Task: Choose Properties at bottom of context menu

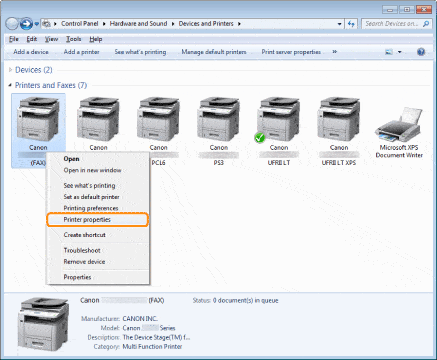Action: (98, 277)
